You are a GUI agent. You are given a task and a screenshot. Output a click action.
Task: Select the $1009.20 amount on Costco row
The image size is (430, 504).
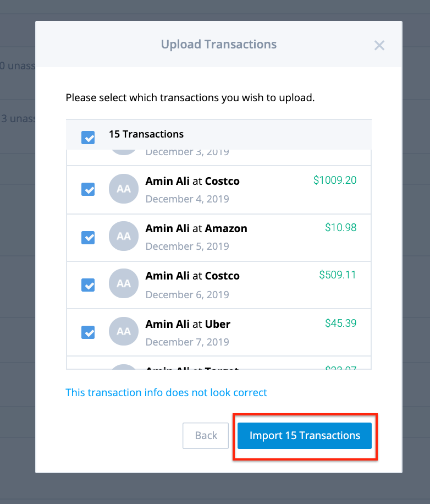point(335,179)
